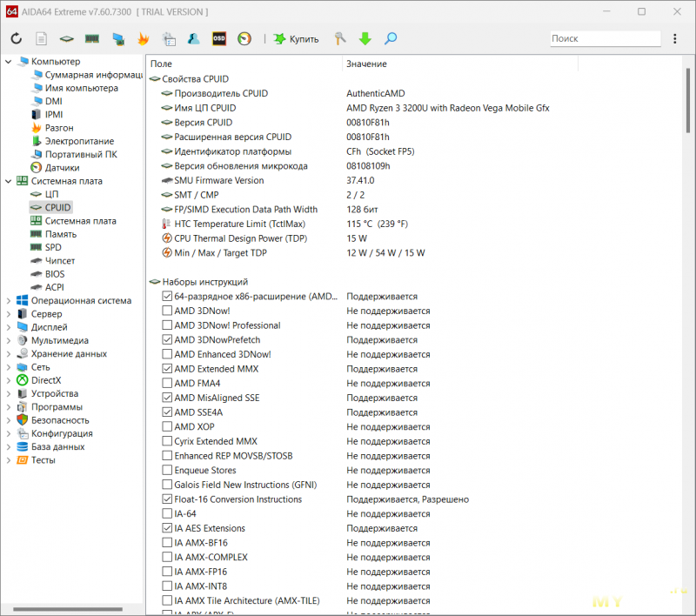Image resolution: width=696 pixels, height=616 pixels.
Task: Expand the Сервер tree node
Action: 9,314
